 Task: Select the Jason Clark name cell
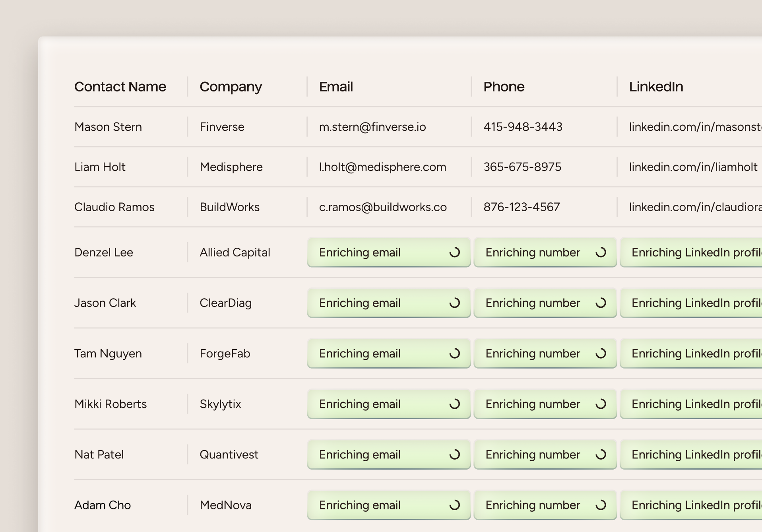pos(105,303)
